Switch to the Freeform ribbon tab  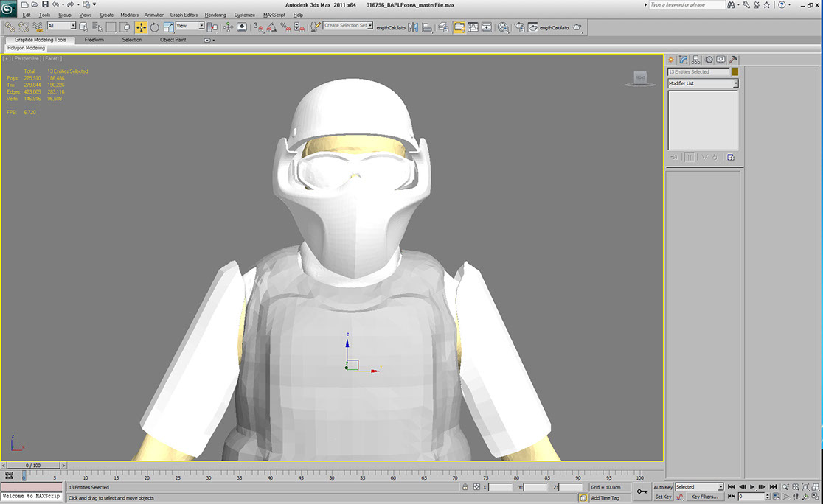[x=94, y=40]
